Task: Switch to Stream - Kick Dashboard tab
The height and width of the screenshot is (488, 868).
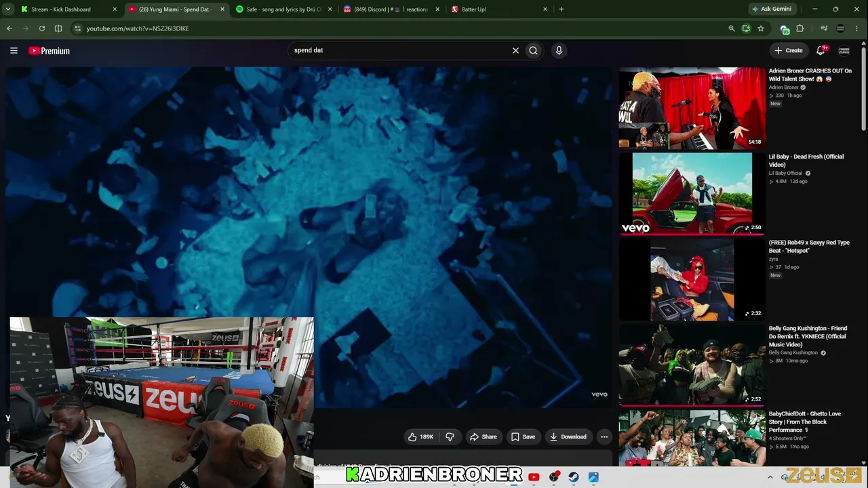Action: (x=69, y=9)
